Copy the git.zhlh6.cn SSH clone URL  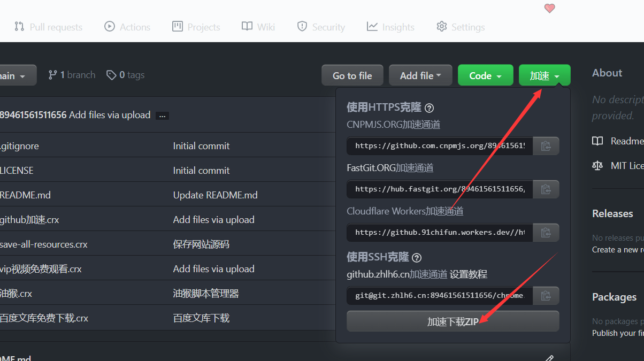coord(546,295)
